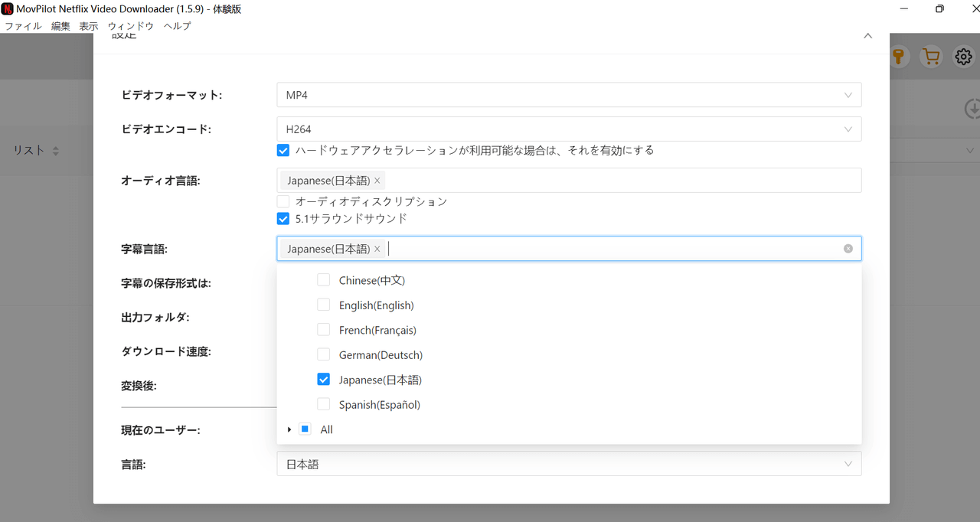Click the settings gear icon
The height and width of the screenshot is (522, 980).
(x=963, y=57)
